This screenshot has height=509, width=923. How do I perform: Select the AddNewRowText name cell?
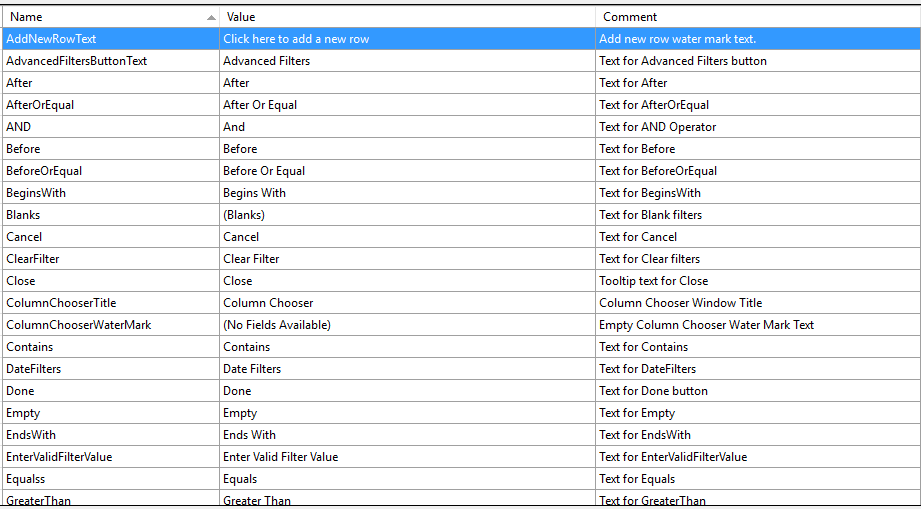click(51, 39)
